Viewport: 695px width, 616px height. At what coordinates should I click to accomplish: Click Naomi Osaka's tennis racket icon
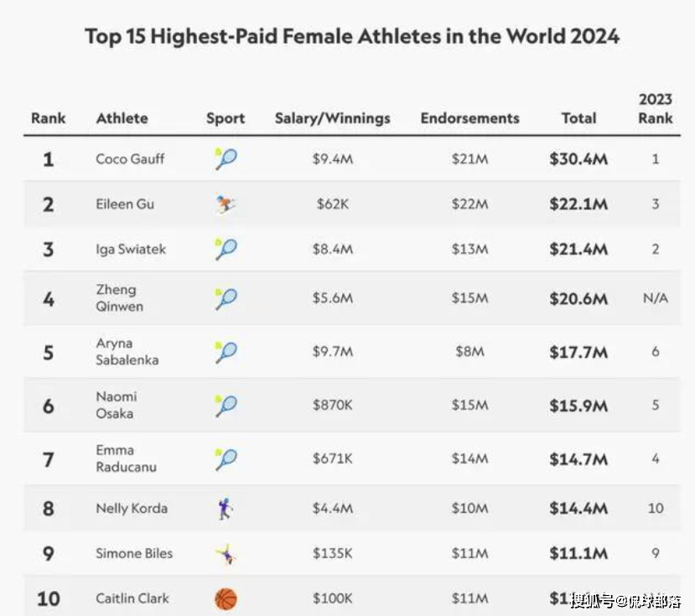225,406
